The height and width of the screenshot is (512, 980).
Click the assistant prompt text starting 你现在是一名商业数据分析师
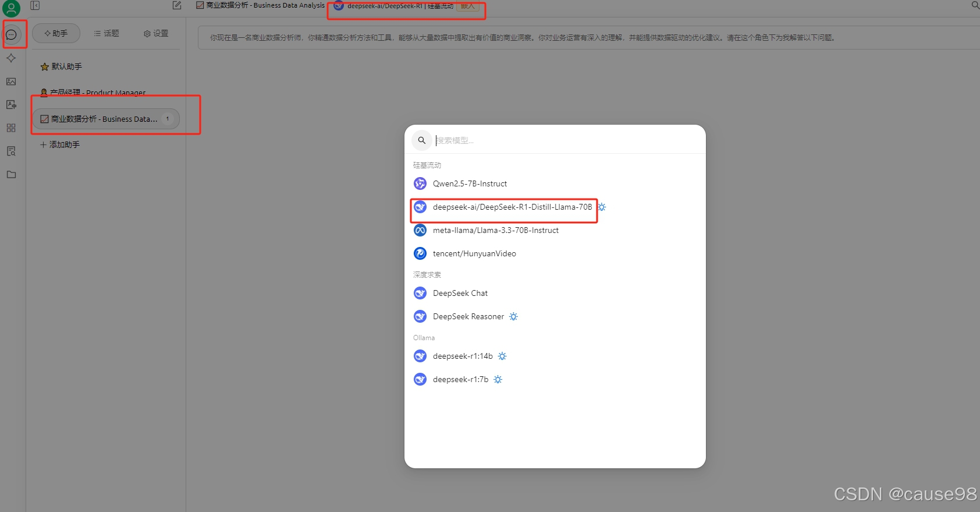click(523, 38)
